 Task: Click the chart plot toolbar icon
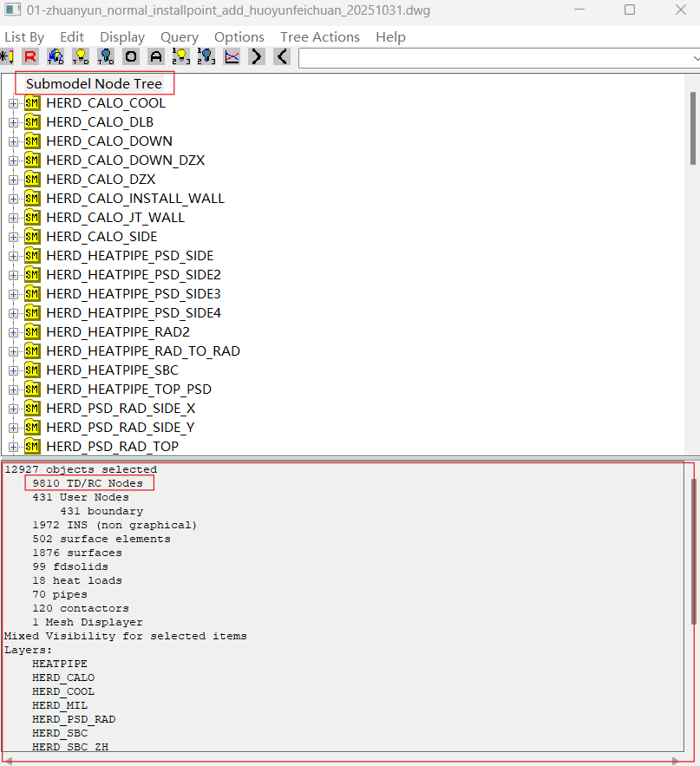(232, 57)
